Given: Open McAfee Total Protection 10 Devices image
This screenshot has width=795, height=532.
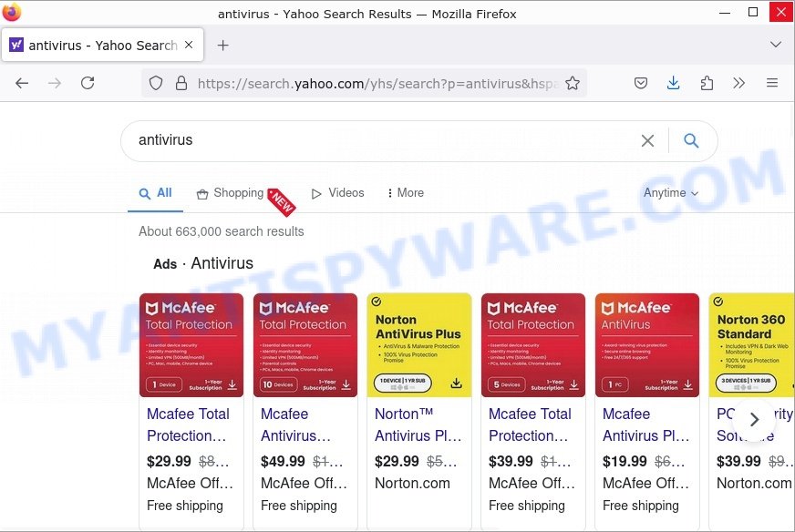Looking at the screenshot, I should point(305,345).
